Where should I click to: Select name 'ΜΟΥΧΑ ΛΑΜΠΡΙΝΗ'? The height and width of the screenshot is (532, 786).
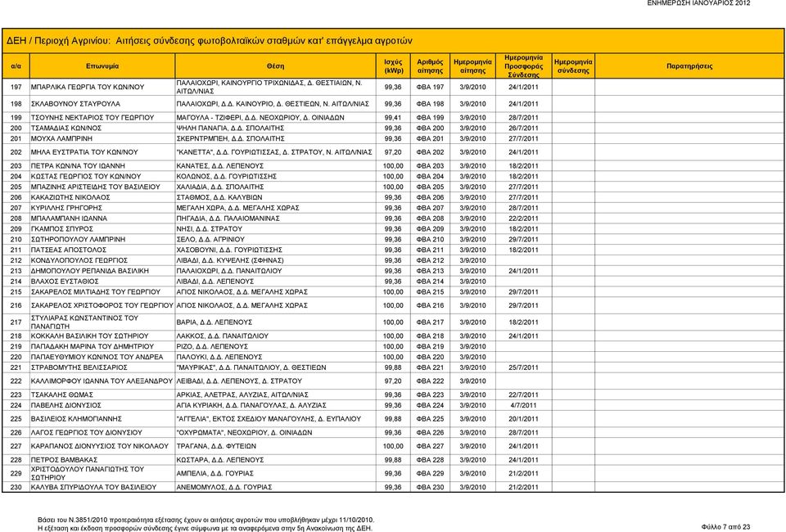coord(61,139)
